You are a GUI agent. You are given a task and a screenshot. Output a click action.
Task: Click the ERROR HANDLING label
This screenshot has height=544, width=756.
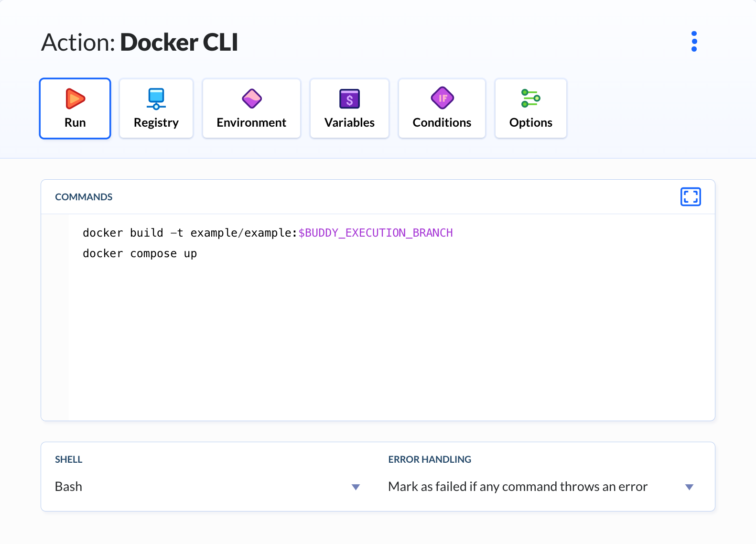(x=430, y=459)
